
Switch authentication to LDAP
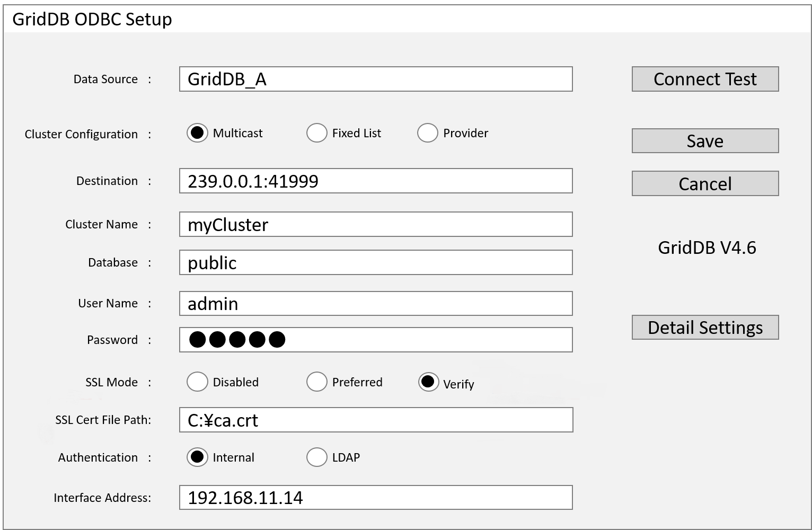[x=316, y=457]
